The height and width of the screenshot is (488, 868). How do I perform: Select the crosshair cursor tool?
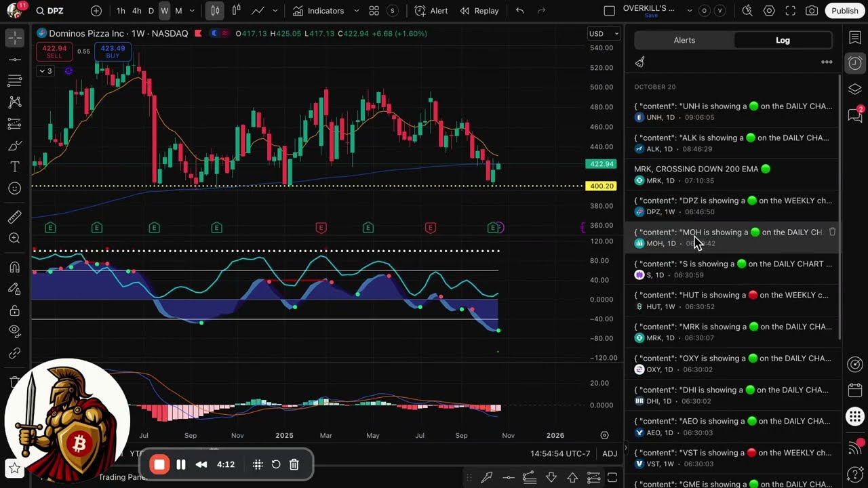[x=14, y=38]
